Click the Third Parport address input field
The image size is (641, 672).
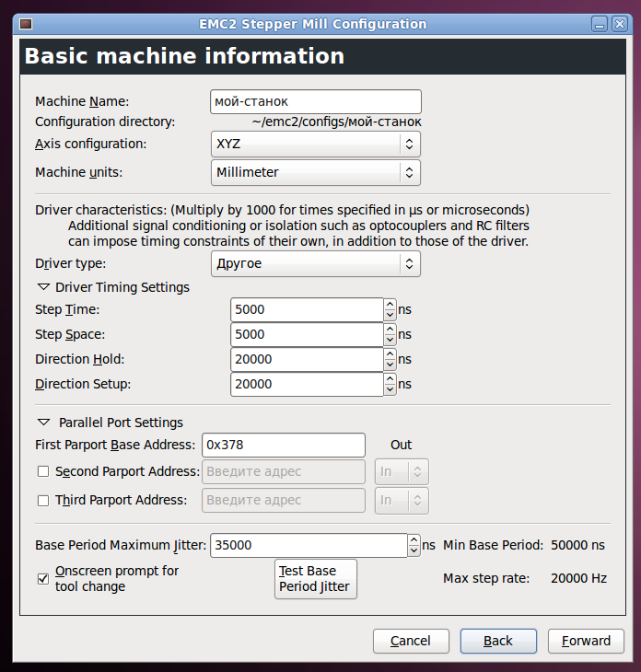click(284, 501)
